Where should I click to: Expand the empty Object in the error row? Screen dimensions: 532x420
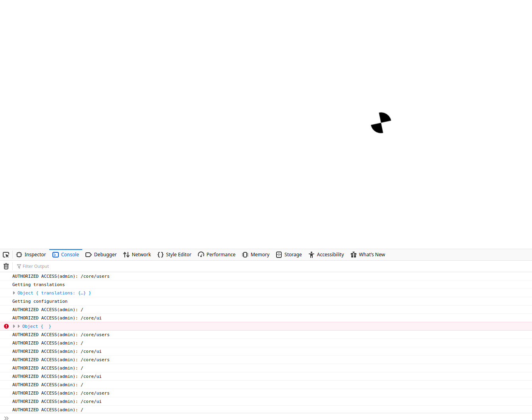click(x=19, y=326)
